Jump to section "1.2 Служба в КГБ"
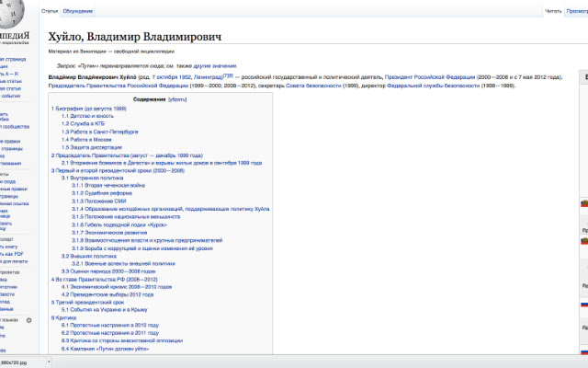The height and width of the screenshot is (368, 588). point(88,123)
